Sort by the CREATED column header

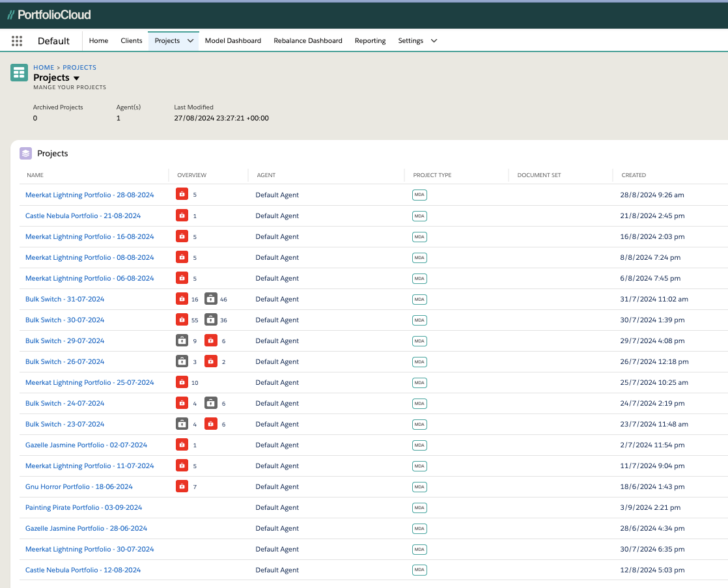coord(634,175)
